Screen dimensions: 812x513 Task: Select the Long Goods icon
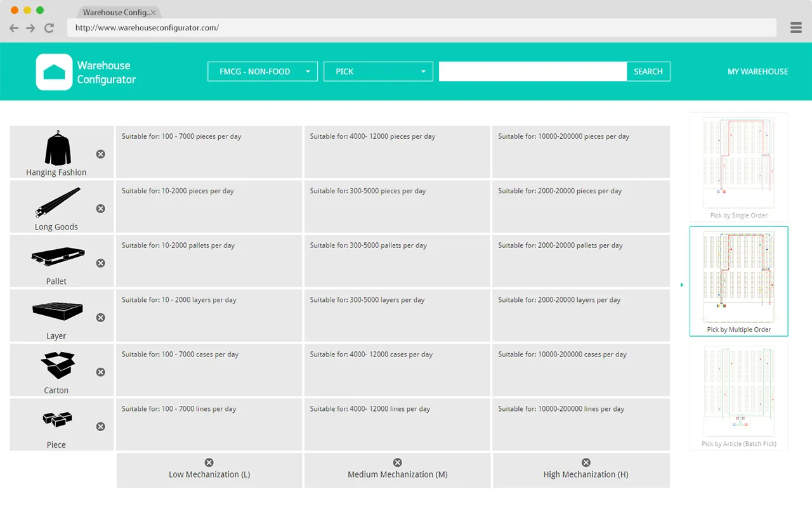(57, 202)
